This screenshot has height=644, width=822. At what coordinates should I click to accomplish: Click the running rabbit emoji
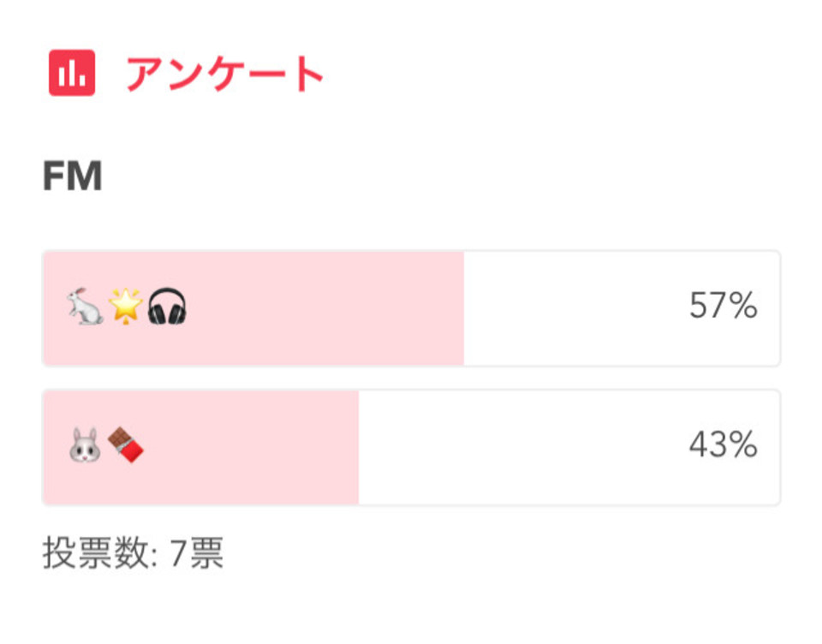(x=86, y=307)
